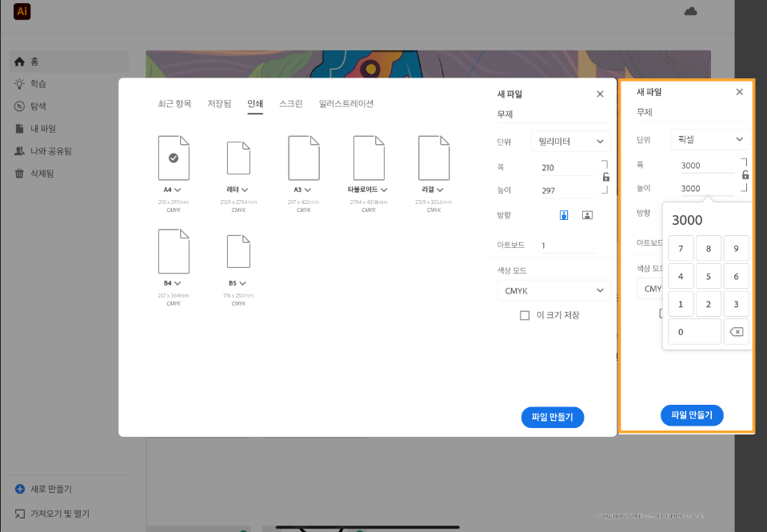The width and height of the screenshot is (767, 532).
Task: Open the 밀리미터 unit dropdown
Action: click(570, 141)
